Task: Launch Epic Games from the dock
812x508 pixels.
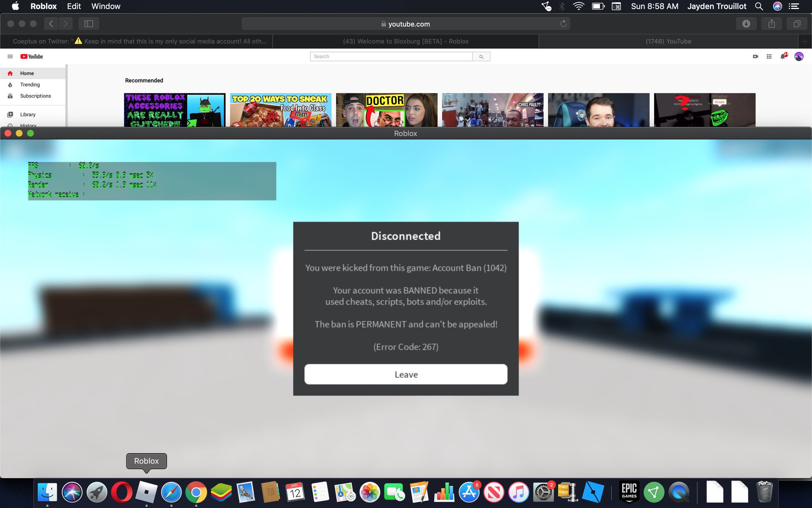Action: pyautogui.click(x=628, y=492)
